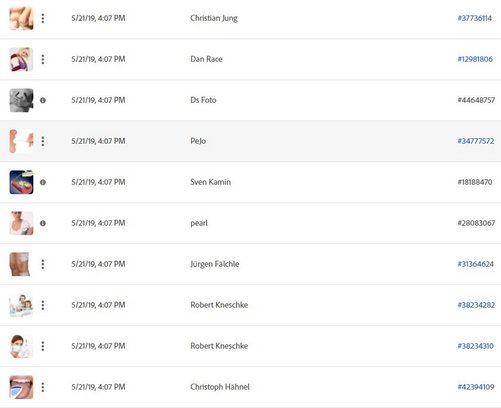
Task: Open the three-dot menu for Christian Jung row
Action: [43, 18]
